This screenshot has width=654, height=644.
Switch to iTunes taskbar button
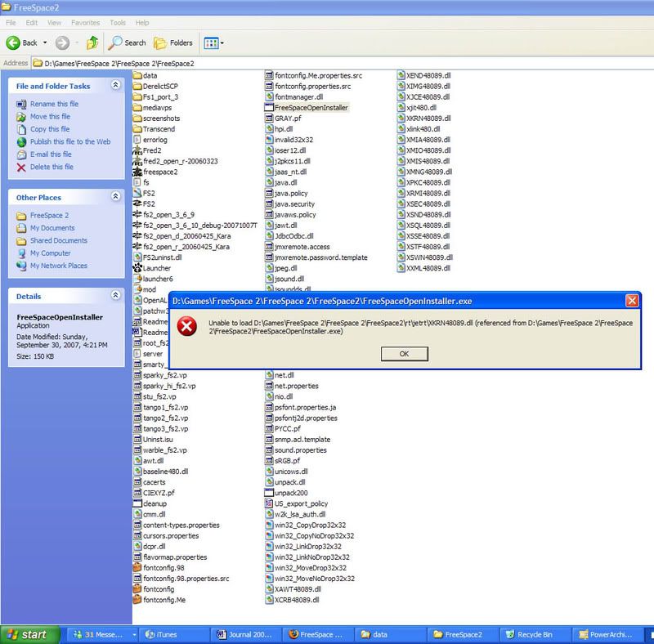point(173,634)
